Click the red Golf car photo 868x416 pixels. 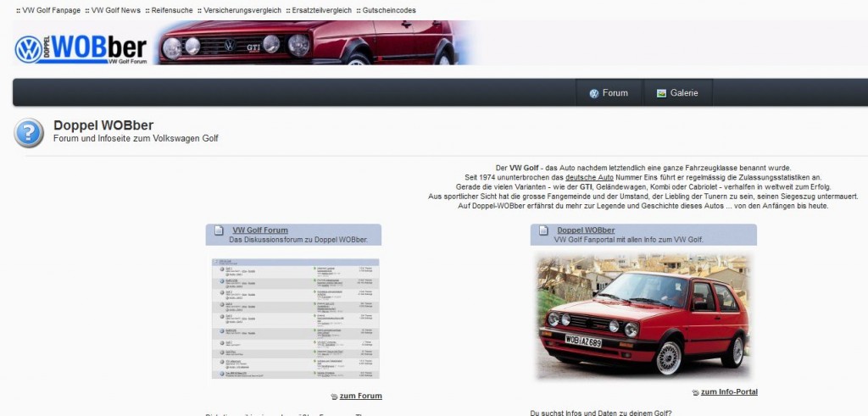click(x=644, y=317)
